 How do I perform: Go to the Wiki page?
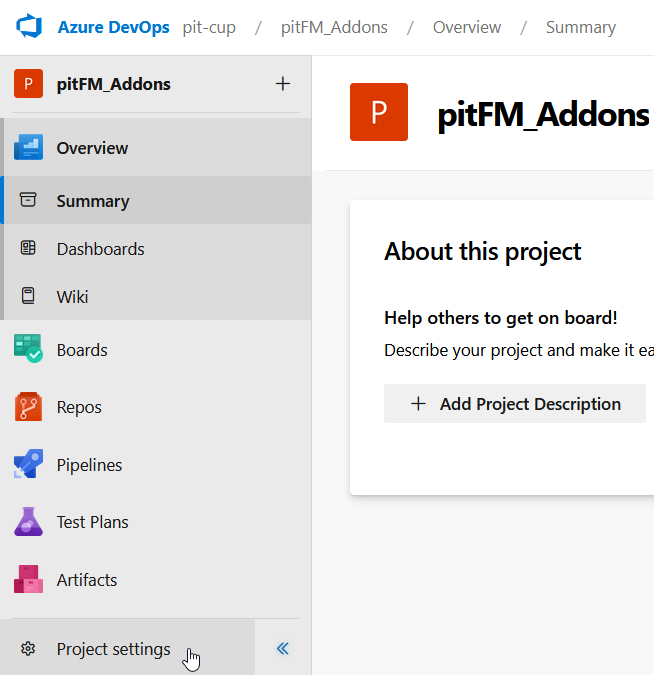(72, 297)
